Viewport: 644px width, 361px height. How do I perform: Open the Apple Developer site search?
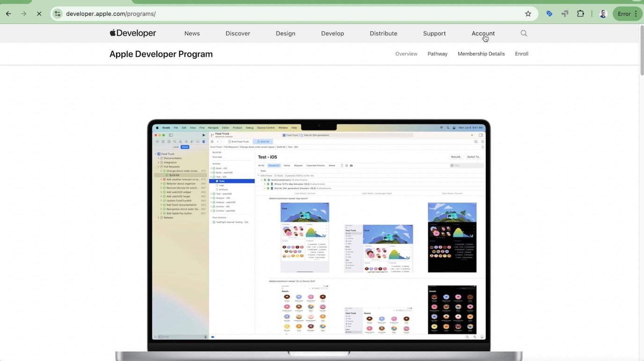tap(524, 33)
